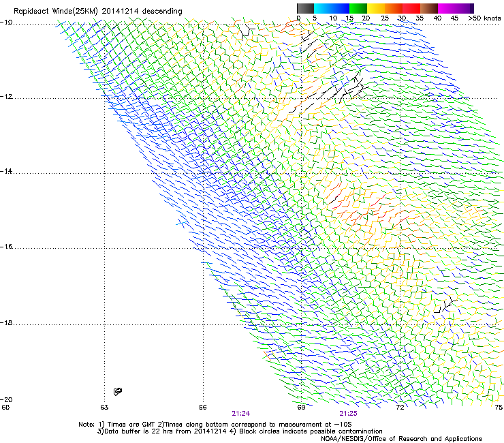This screenshot has height=443, width=504.
Task: Click the 'Note: 1) Times are GMT' footnote line
Action: 215,425
